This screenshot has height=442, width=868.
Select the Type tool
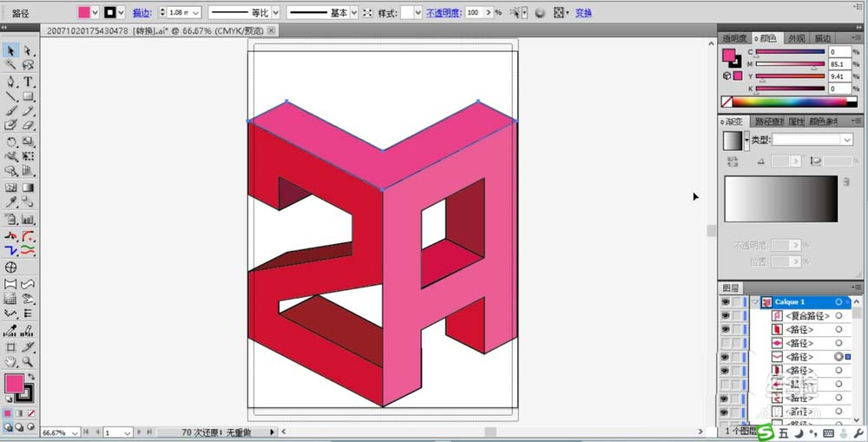click(28, 81)
